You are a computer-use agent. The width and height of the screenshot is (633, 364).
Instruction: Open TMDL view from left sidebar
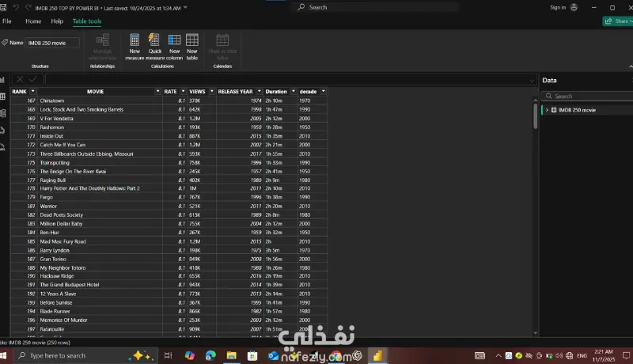pos(3,147)
